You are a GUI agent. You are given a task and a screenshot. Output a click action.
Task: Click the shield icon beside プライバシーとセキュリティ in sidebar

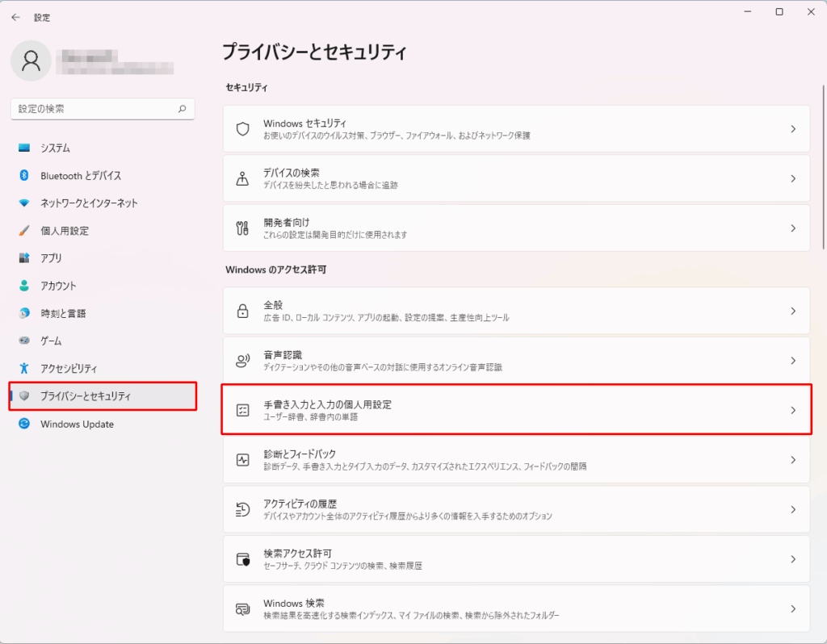point(24,395)
